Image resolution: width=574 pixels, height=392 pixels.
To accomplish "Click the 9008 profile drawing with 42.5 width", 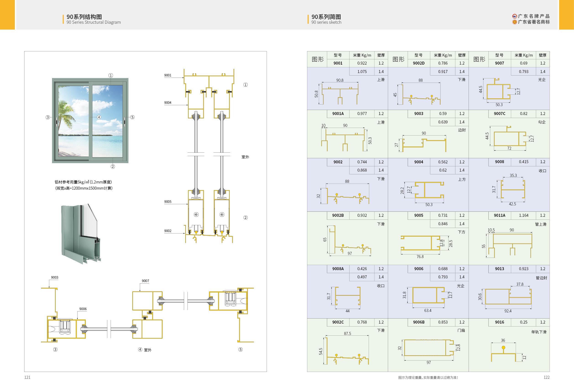I will pos(509,189).
